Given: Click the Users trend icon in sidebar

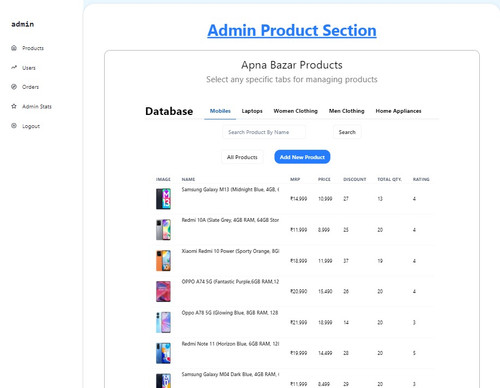Looking at the screenshot, I should coord(14,67).
